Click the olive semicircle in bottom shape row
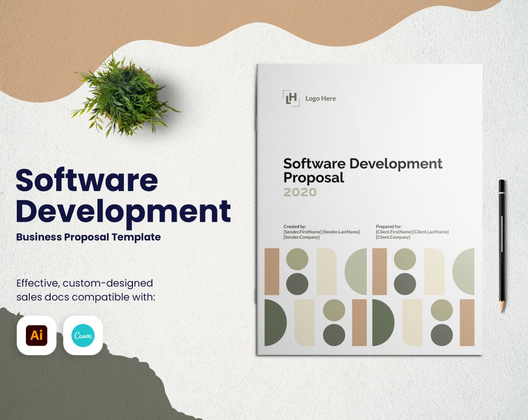 [380, 322]
